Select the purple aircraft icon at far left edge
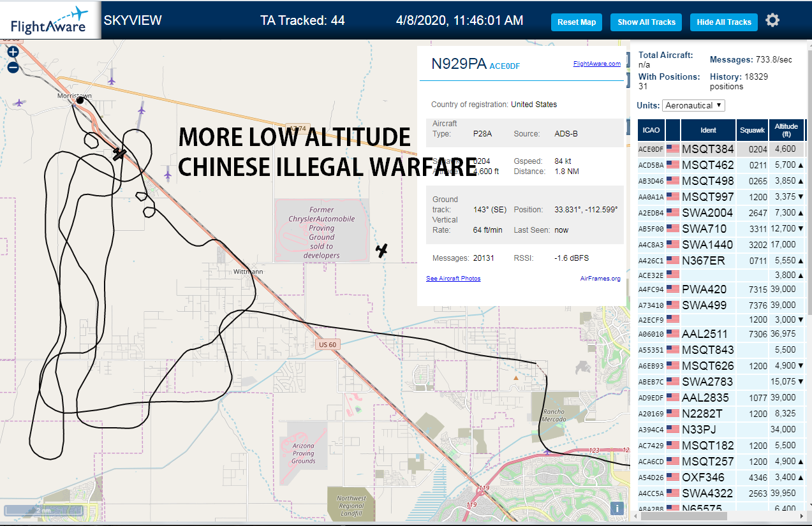This screenshot has width=812, height=526. pyautogui.click(x=19, y=102)
